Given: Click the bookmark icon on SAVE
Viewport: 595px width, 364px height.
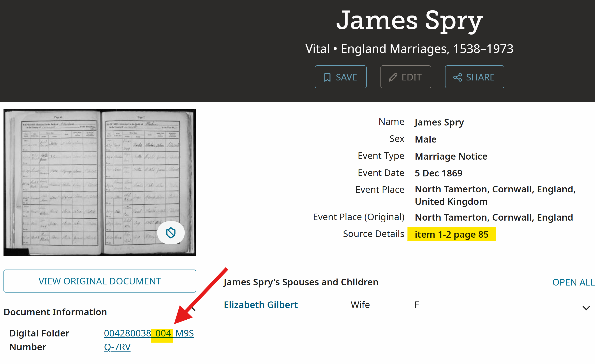Looking at the screenshot, I should pyautogui.click(x=327, y=77).
